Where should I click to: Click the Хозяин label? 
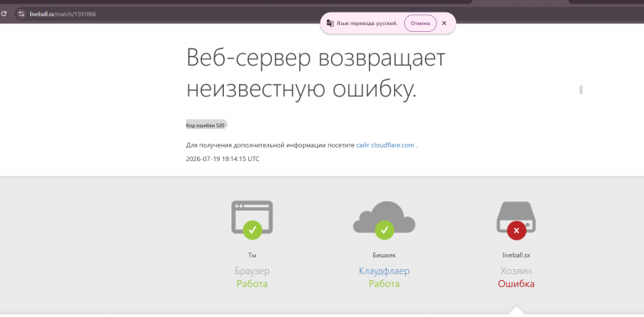(517, 271)
